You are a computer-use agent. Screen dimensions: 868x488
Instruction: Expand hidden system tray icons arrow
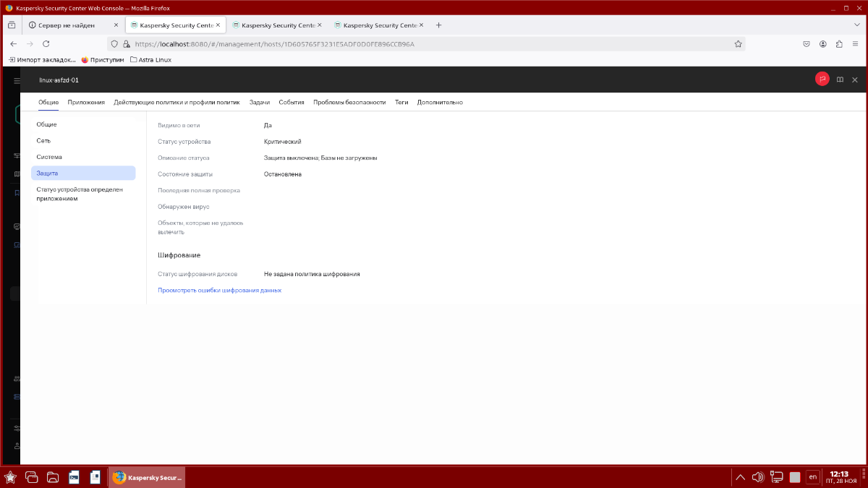point(740,477)
